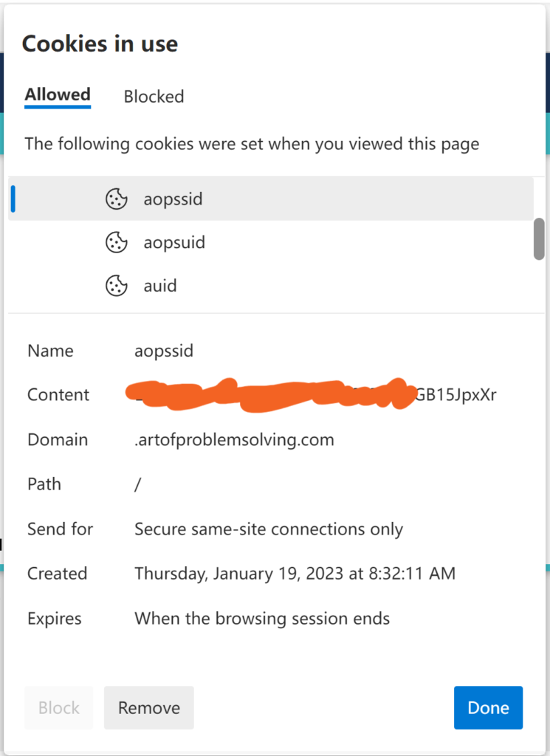Click 'When the browsing session ends' text
The height and width of the screenshot is (756, 550).
(262, 619)
